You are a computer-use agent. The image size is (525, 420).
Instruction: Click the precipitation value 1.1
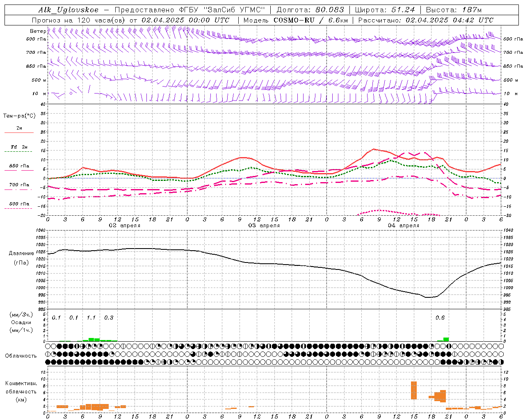(x=91, y=318)
